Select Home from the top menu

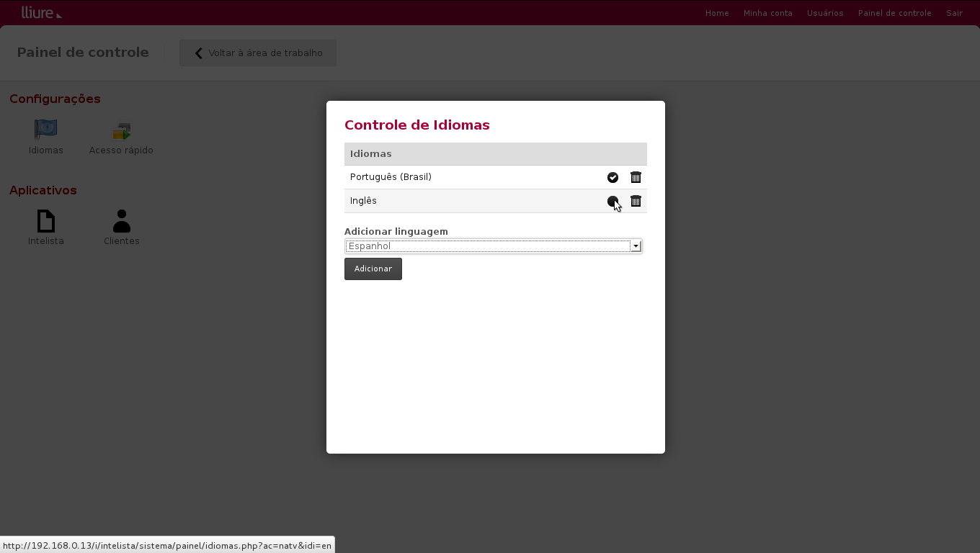click(x=717, y=13)
